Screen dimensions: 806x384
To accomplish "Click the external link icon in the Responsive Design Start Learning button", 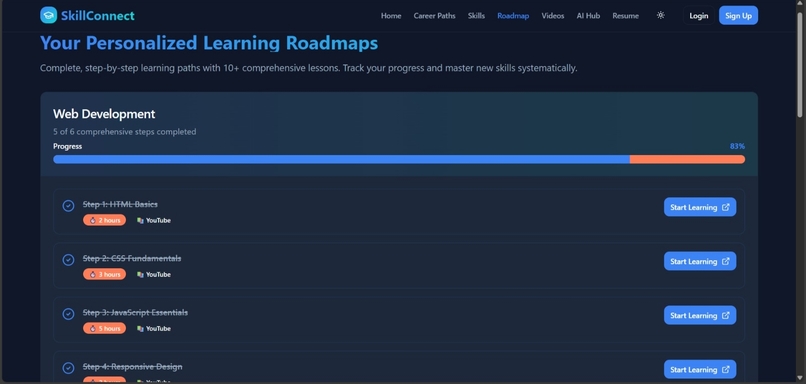I will pos(725,369).
